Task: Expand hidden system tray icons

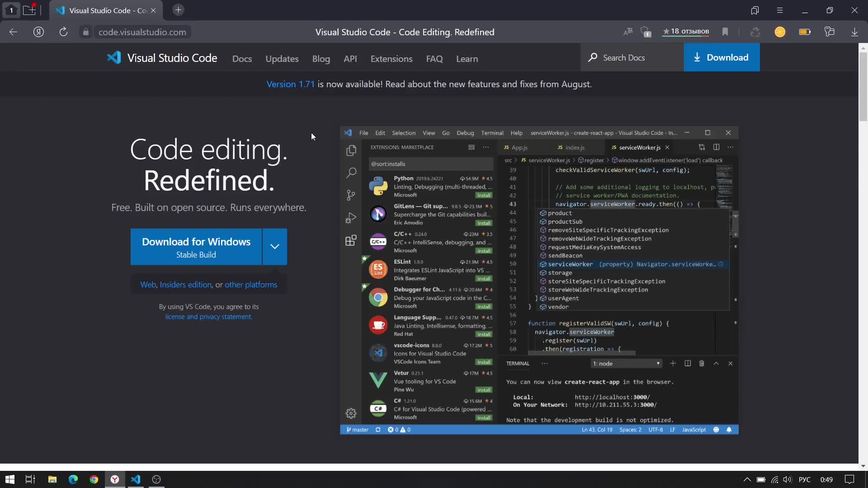Action: [747, 479]
